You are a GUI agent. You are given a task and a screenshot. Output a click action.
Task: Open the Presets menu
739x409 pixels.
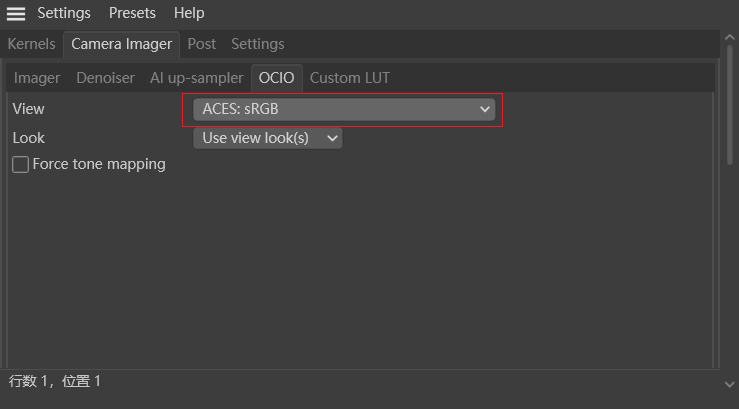click(132, 13)
